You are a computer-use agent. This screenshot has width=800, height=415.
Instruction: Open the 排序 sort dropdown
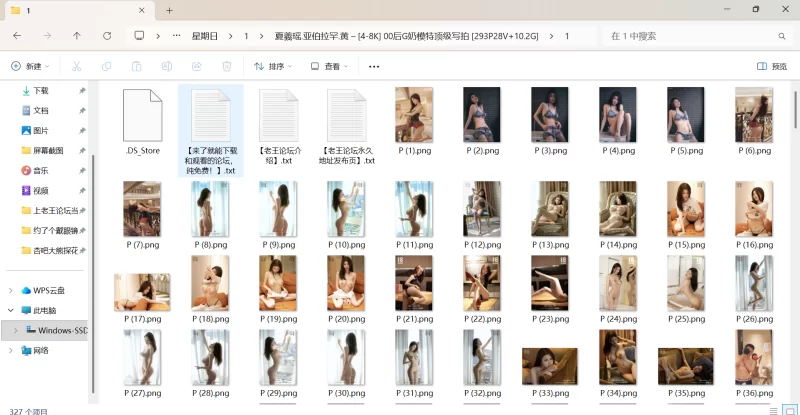[273, 66]
